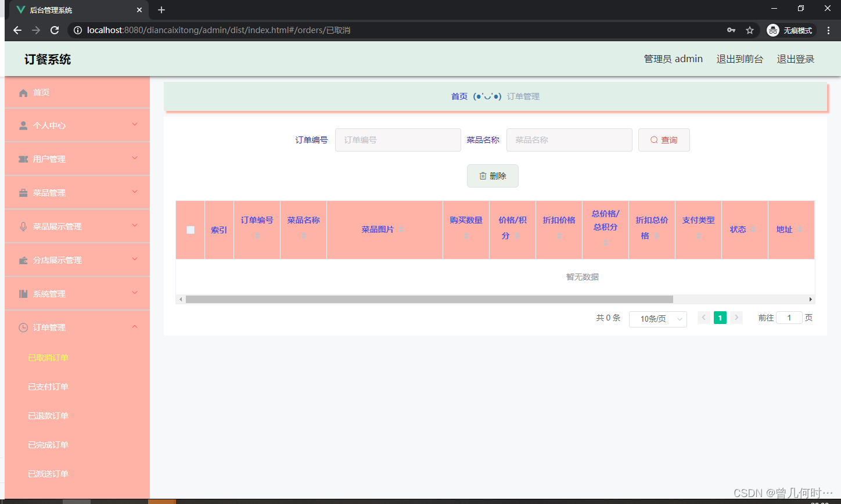This screenshot has height=504, width=841.
Task: Sort by 价格/积分 column arrows
Action: [517, 236]
